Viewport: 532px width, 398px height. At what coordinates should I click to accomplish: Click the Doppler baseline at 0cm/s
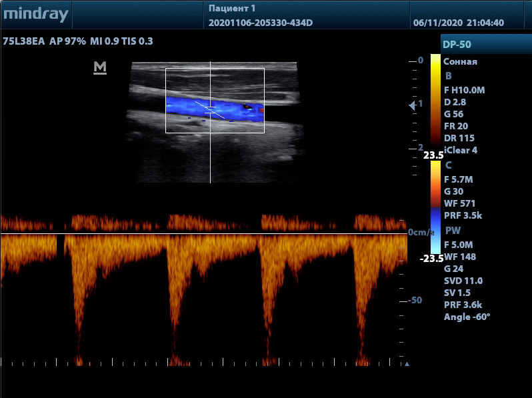[x=200, y=234]
